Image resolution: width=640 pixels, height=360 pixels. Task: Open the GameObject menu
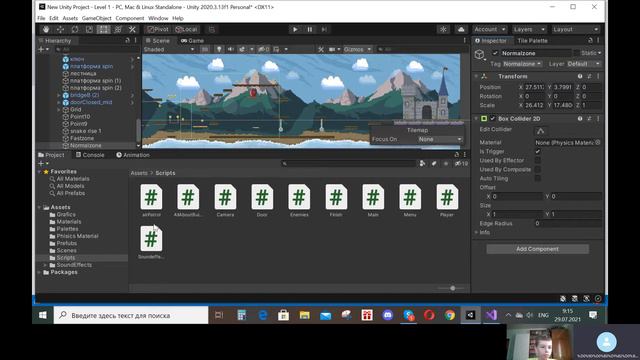(x=96, y=18)
